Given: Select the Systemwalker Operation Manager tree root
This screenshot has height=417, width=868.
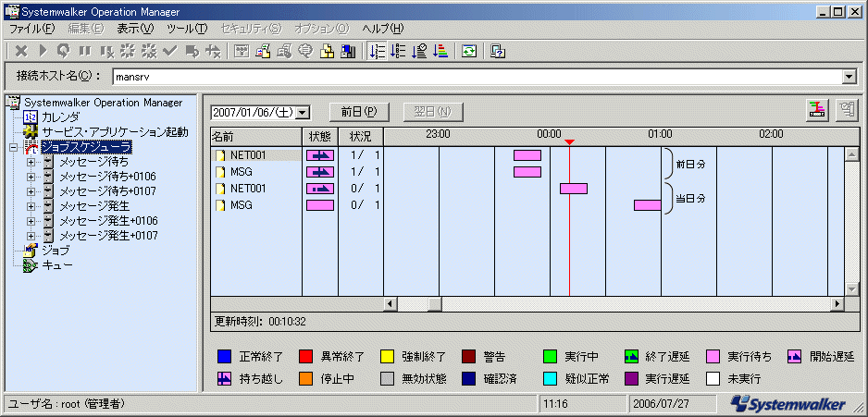Looking at the screenshot, I should tap(104, 103).
